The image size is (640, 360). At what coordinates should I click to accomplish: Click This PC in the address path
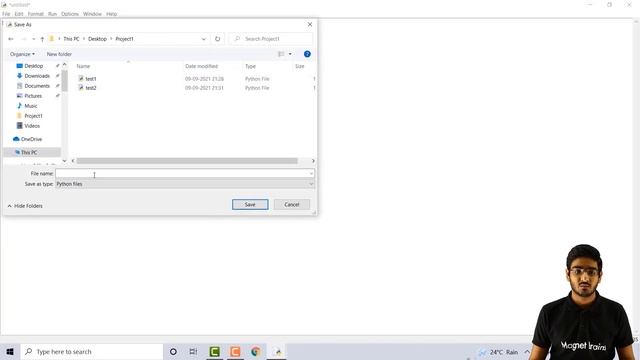tap(71, 39)
